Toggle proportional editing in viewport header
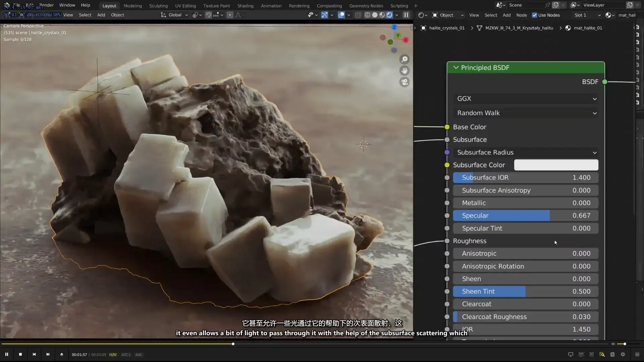Viewport: 644px width, 362px height. point(230,15)
